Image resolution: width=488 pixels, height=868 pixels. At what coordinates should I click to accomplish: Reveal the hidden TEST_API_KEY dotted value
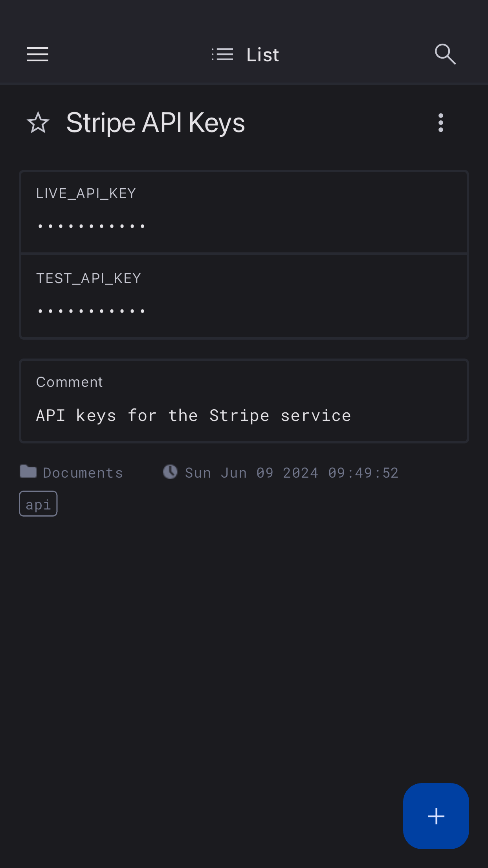(x=91, y=311)
